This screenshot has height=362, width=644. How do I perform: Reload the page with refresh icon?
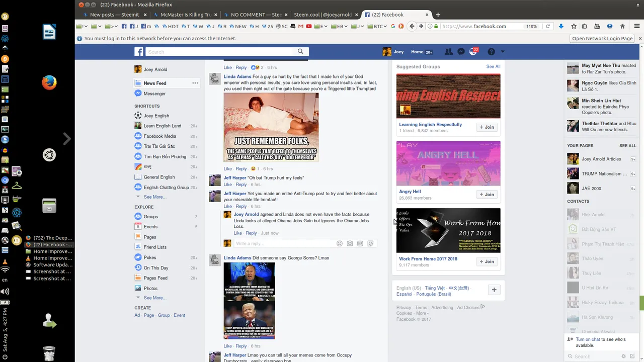point(548,26)
